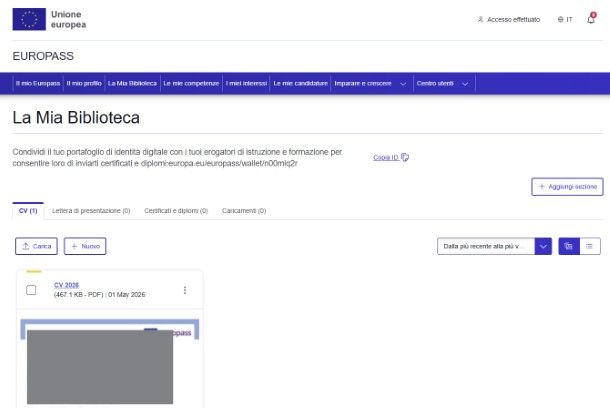The image size is (610, 408).
Task: Click the wallet URL text europa.eu/europass/wallet
Action: tap(233, 163)
